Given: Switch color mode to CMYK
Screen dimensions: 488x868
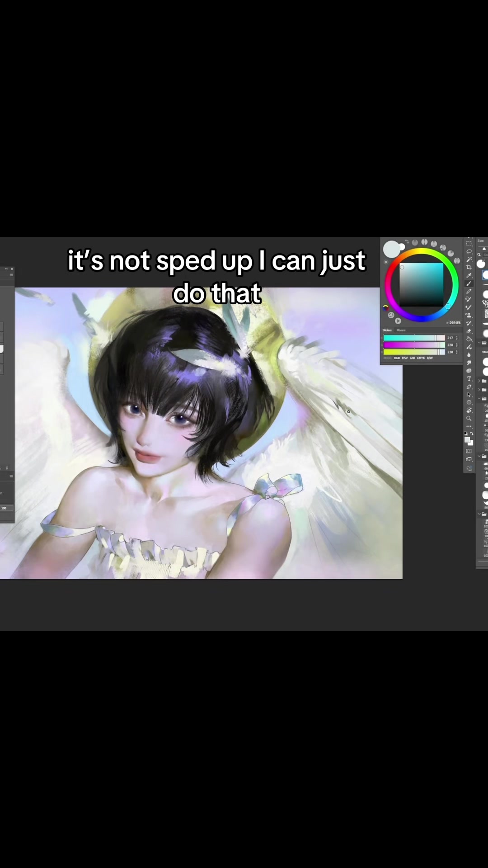Looking at the screenshot, I should click(x=421, y=358).
